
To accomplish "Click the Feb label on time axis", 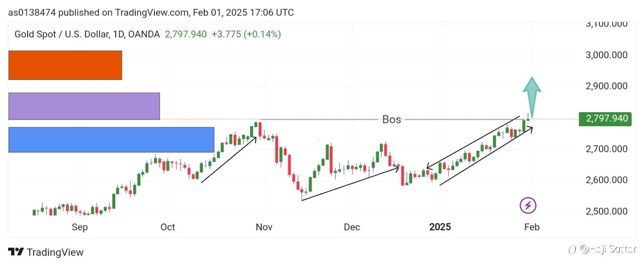I will pyautogui.click(x=532, y=227).
